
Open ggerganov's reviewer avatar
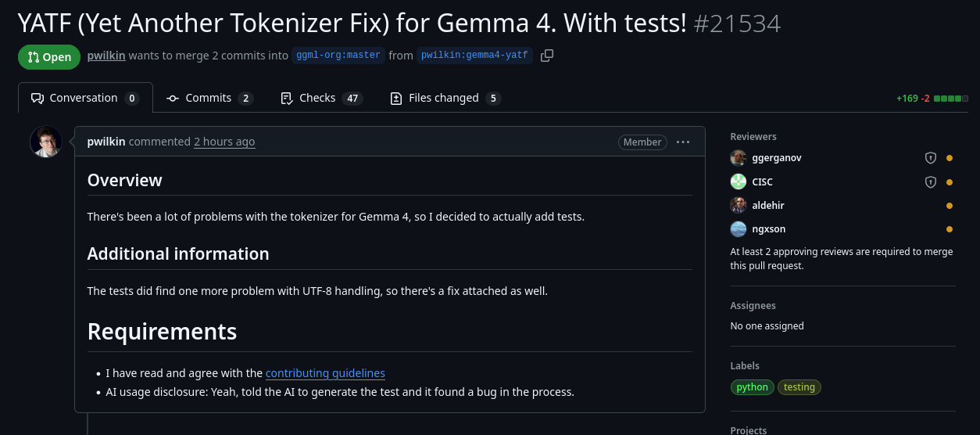pos(739,158)
